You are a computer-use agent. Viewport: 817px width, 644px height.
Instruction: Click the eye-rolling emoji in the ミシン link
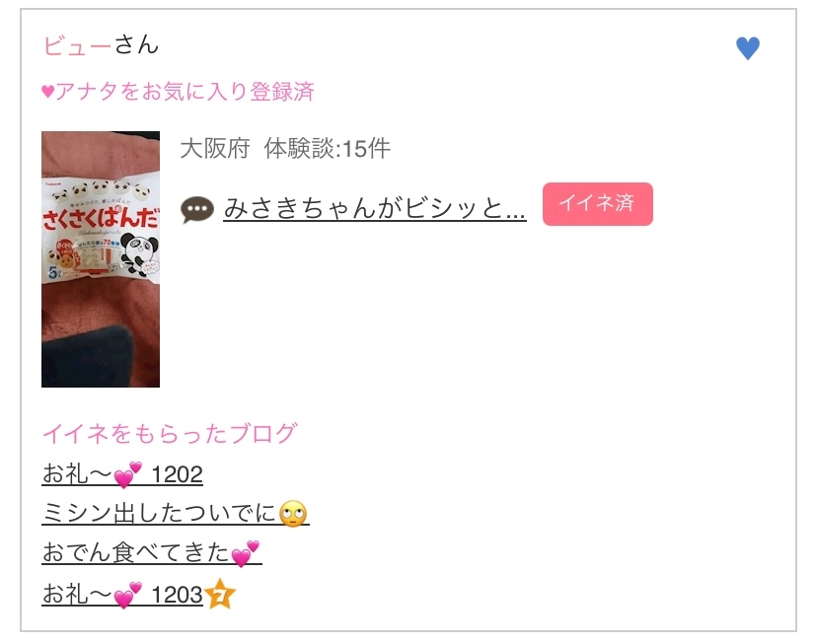coord(293,514)
